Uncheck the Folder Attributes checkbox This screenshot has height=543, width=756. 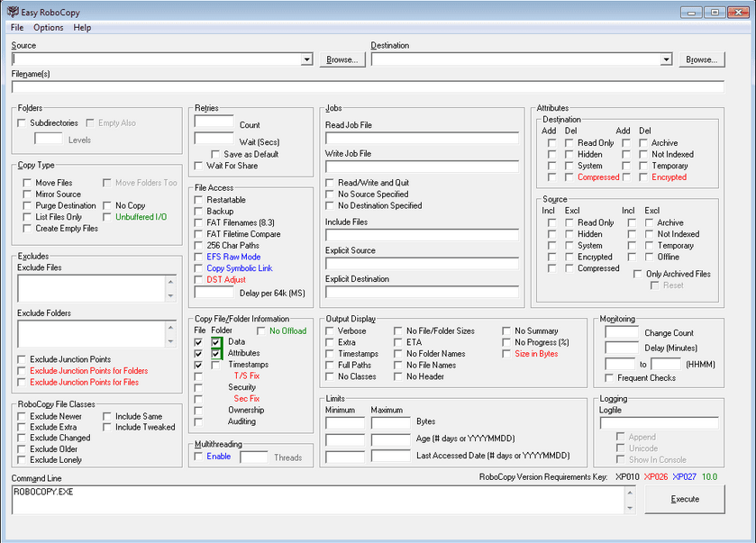(216, 354)
